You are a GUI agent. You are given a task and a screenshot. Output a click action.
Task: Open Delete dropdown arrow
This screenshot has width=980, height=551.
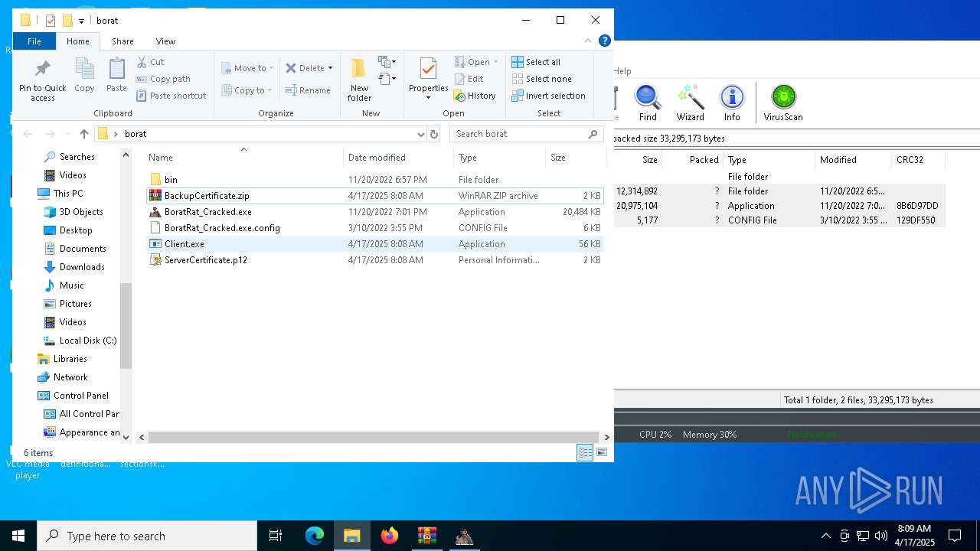[330, 68]
